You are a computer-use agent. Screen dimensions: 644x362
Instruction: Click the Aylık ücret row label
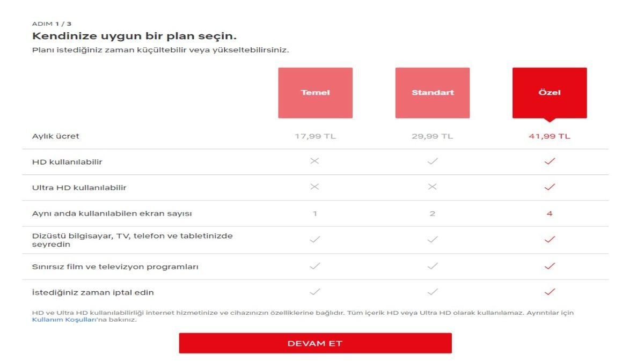49,136
